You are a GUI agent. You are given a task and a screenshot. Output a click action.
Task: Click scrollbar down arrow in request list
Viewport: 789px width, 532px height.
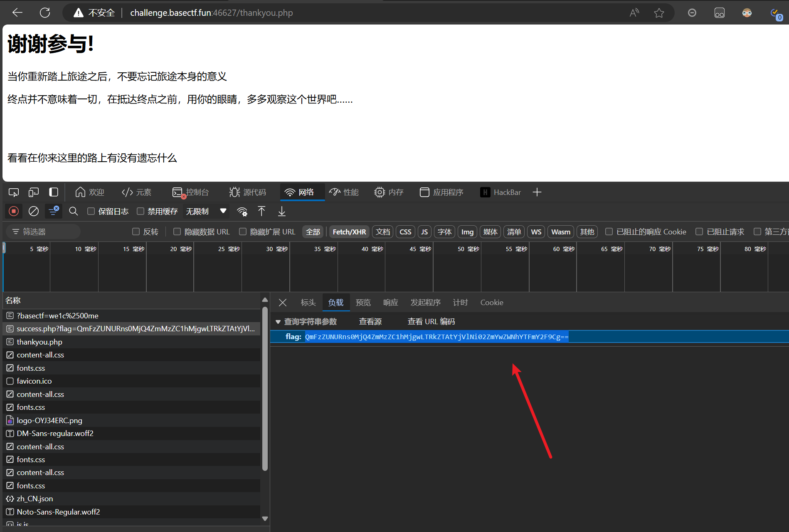[265, 519]
